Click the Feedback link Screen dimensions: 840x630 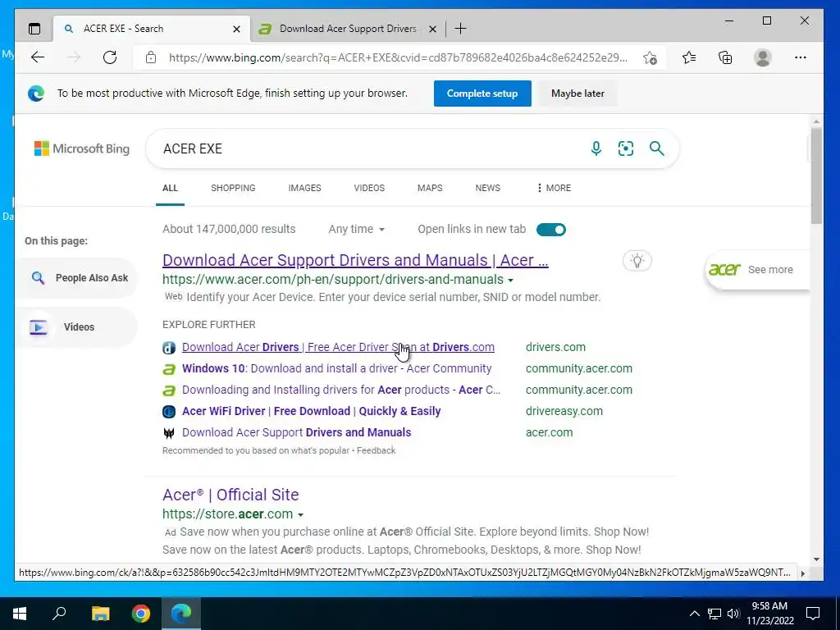(376, 450)
